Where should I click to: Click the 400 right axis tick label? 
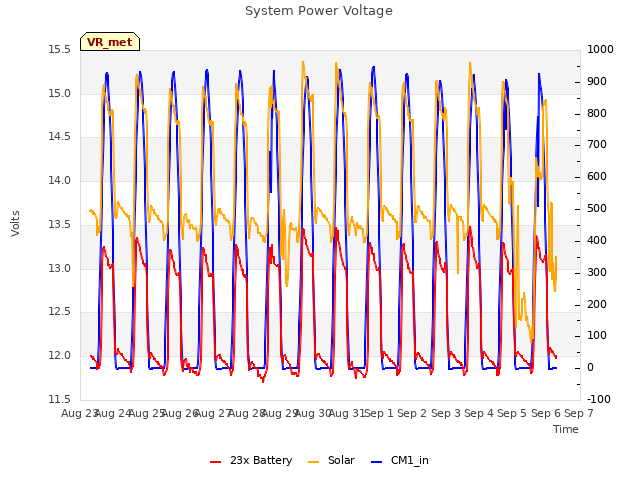coord(597,240)
